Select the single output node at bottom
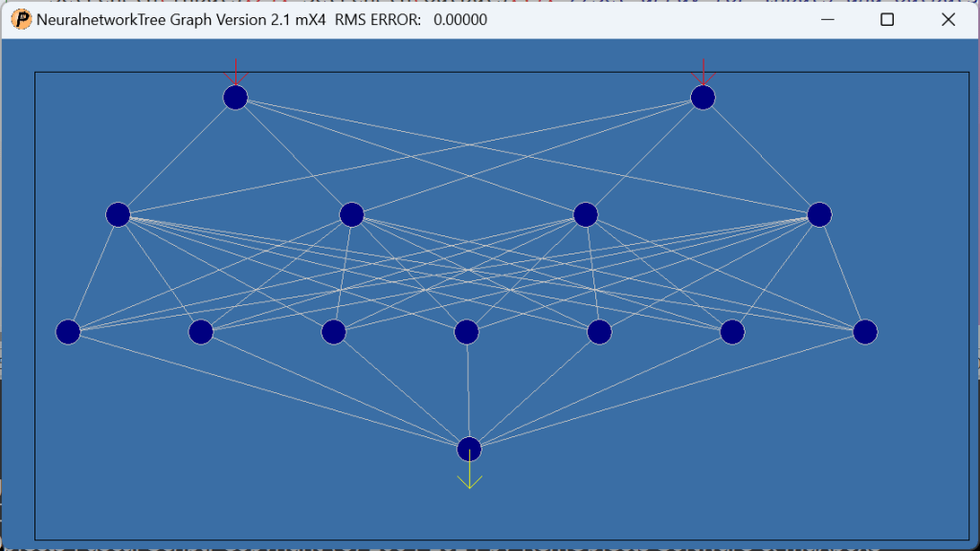The width and height of the screenshot is (980, 551). [x=469, y=449]
